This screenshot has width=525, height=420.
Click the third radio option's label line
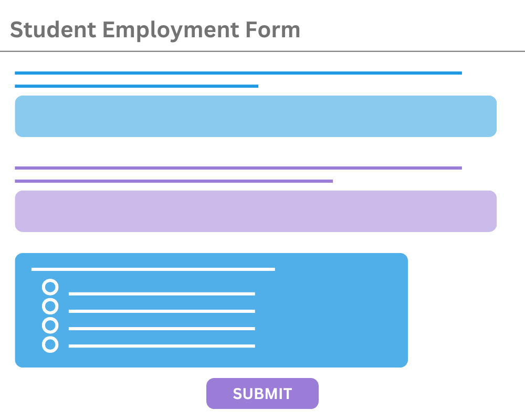point(162,329)
